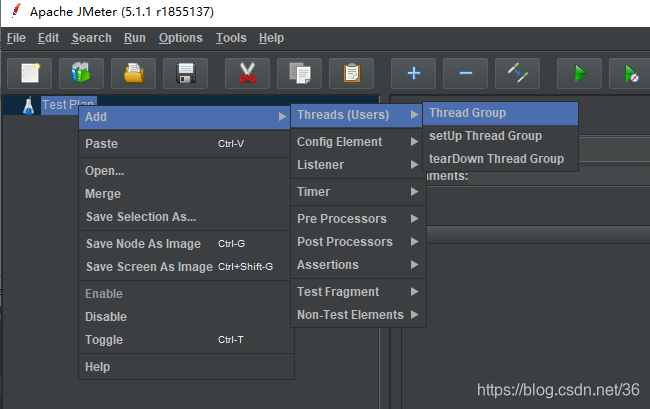Expand the Timer submenu
Screen dimensions: 650x409
[357, 192]
